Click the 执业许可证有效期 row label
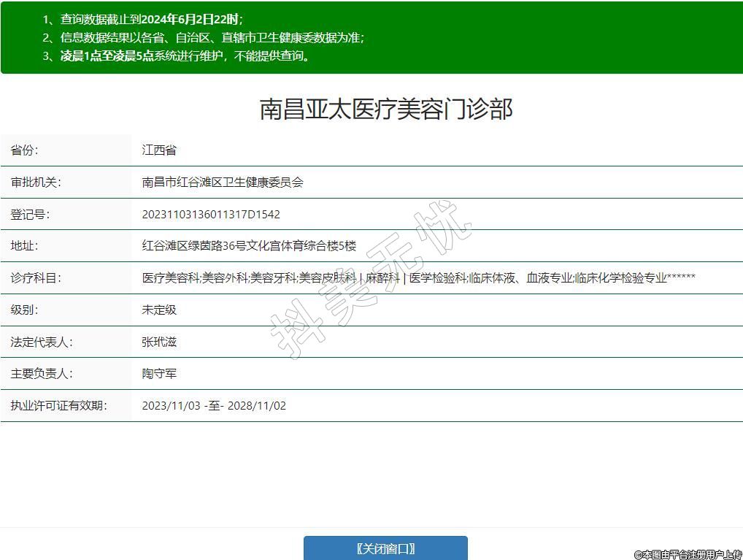The image size is (743, 560). (x=58, y=406)
